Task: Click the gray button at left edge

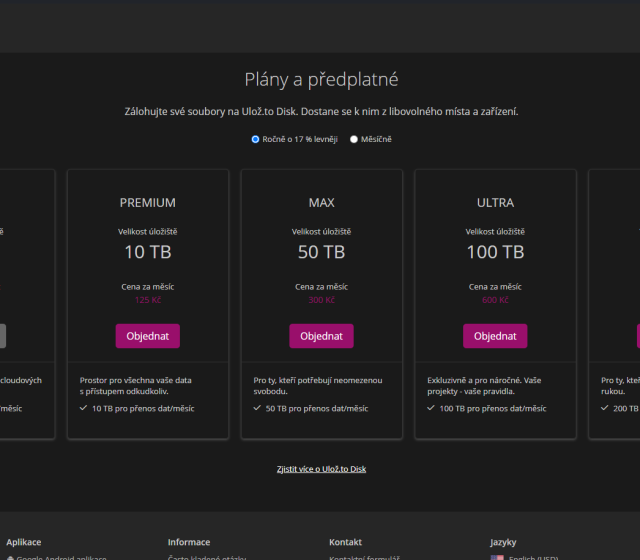Action: [x=3, y=336]
